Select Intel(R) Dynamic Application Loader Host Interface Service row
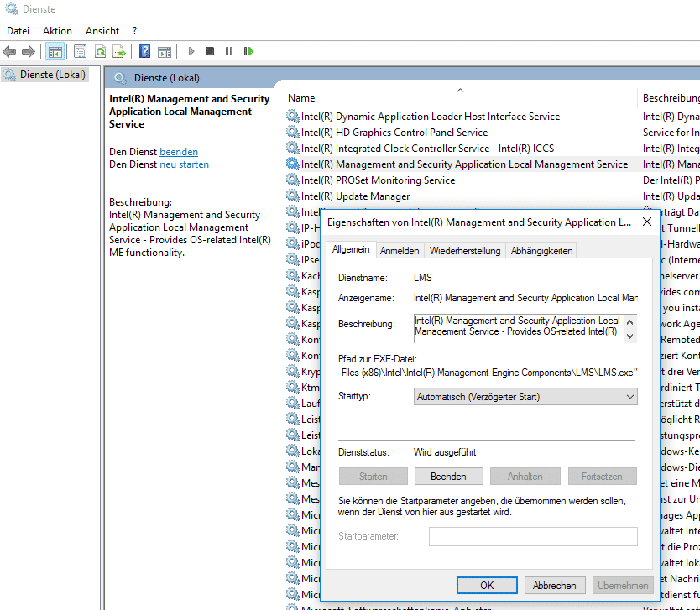700x610 pixels. click(431, 117)
